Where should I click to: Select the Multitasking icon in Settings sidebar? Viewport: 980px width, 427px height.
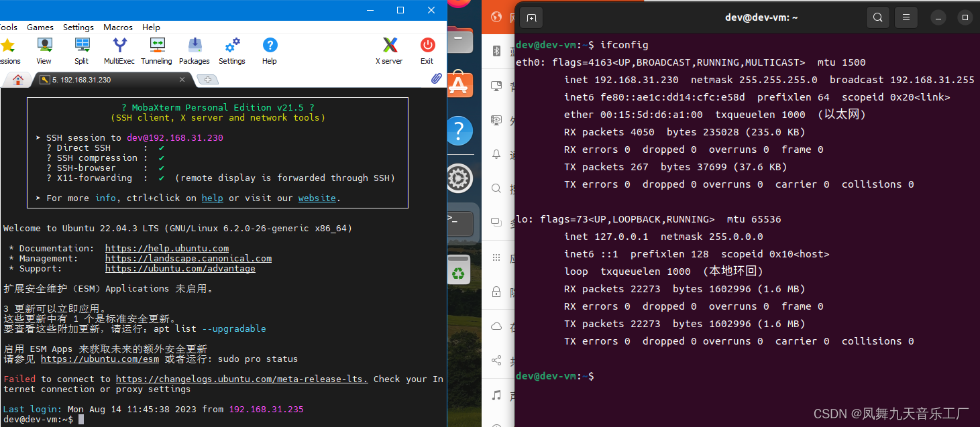click(x=496, y=222)
